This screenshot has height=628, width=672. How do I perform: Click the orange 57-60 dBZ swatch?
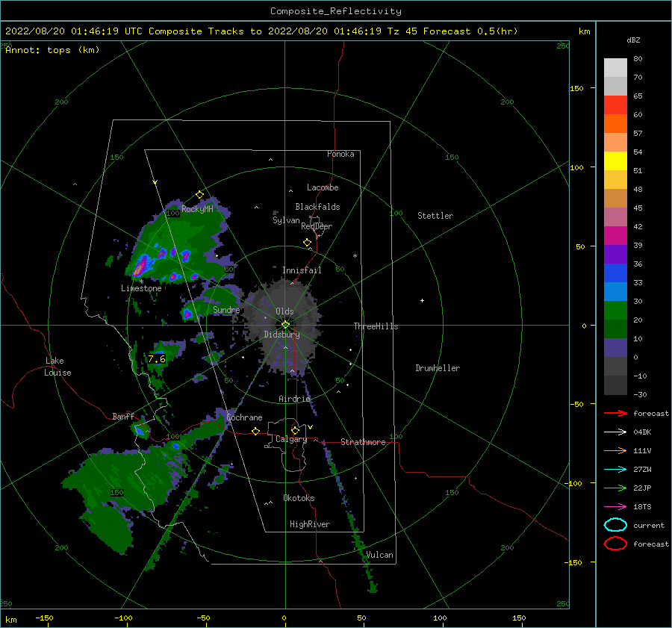coord(615,124)
